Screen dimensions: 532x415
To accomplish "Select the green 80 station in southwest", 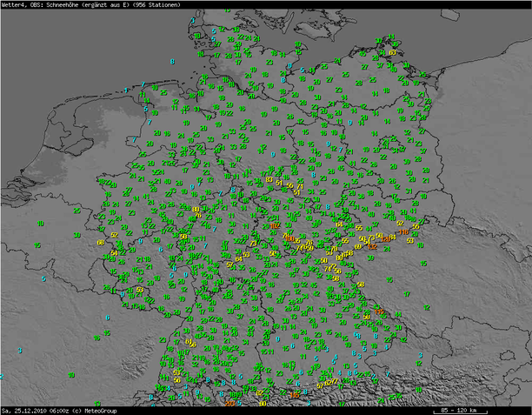I will [x=71, y=374].
